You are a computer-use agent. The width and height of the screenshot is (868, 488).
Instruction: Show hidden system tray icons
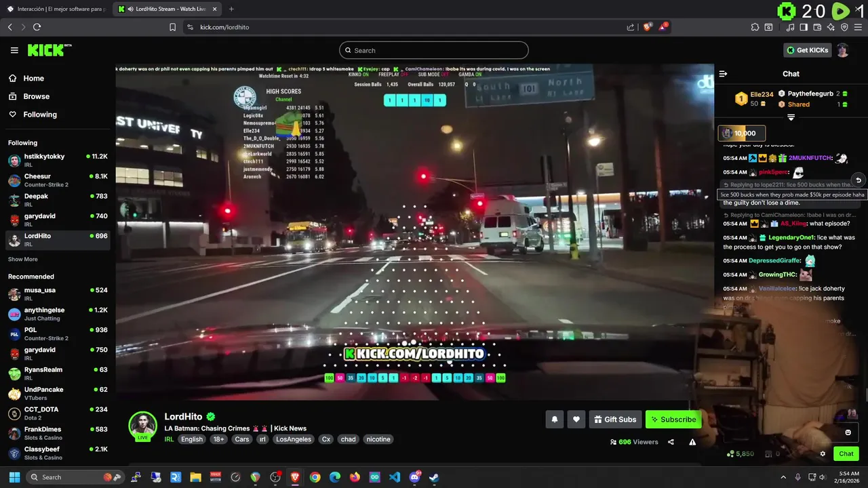pos(783,477)
